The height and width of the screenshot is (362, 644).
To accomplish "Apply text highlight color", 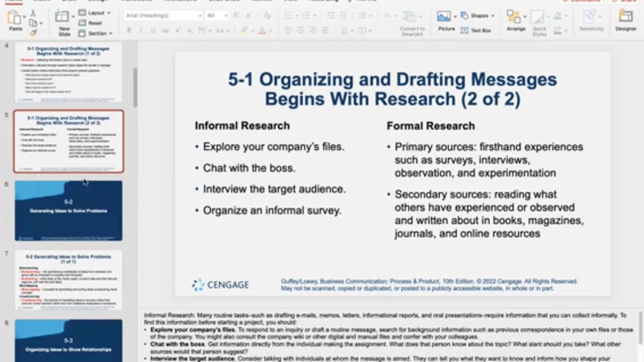I will pos(245,31).
